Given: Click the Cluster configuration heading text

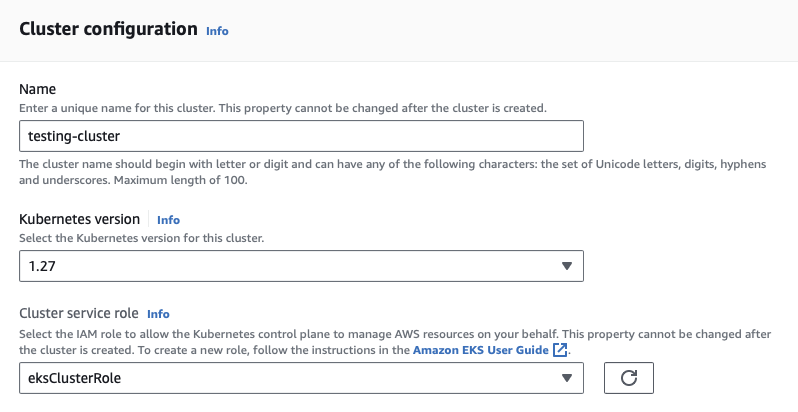Looking at the screenshot, I should [x=108, y=29].
